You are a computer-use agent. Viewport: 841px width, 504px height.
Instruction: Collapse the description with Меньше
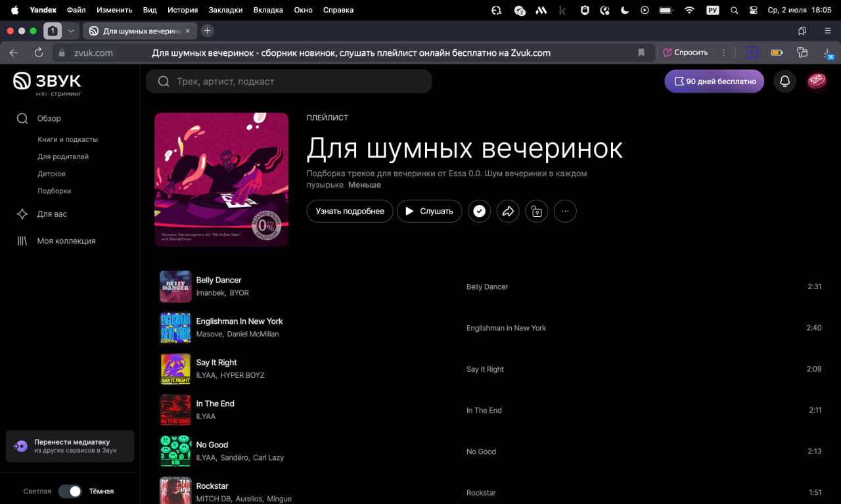point(364,185)
